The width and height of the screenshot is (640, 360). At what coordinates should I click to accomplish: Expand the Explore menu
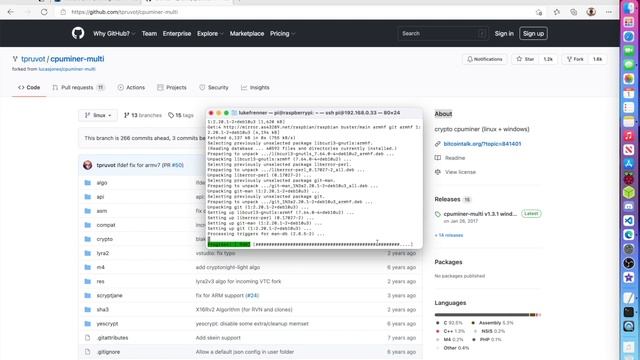point(210,33)
